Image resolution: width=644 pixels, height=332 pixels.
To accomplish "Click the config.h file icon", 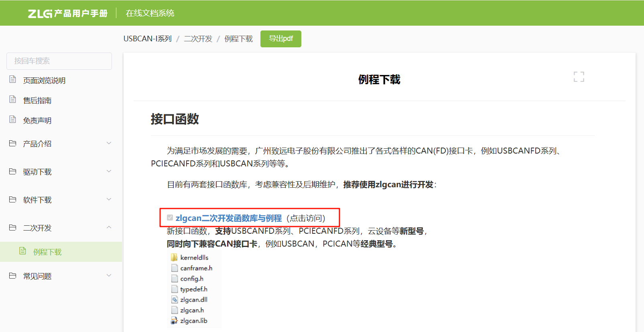I will tap(174, 278).
